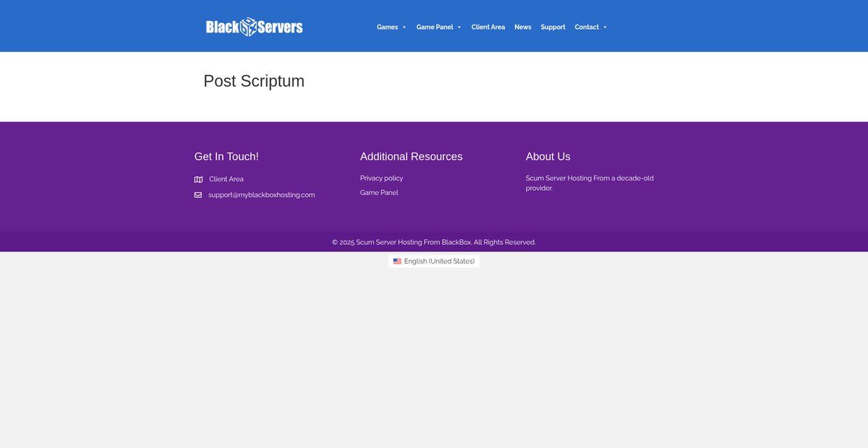Open the News page
The height and width of the screenshot is (448, 868).
tap(523, 27)
